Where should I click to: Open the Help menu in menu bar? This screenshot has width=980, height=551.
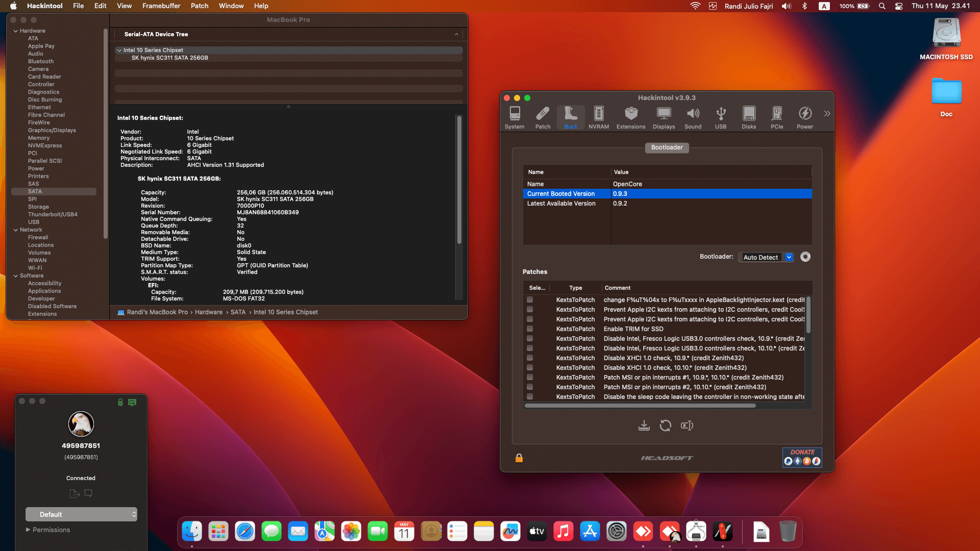261,6
